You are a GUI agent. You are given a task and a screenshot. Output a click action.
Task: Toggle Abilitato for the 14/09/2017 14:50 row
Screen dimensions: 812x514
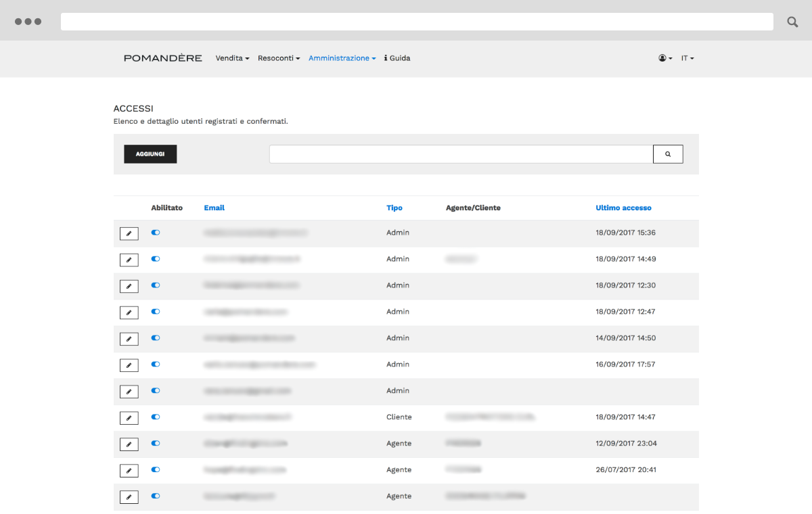pos(156,338)
